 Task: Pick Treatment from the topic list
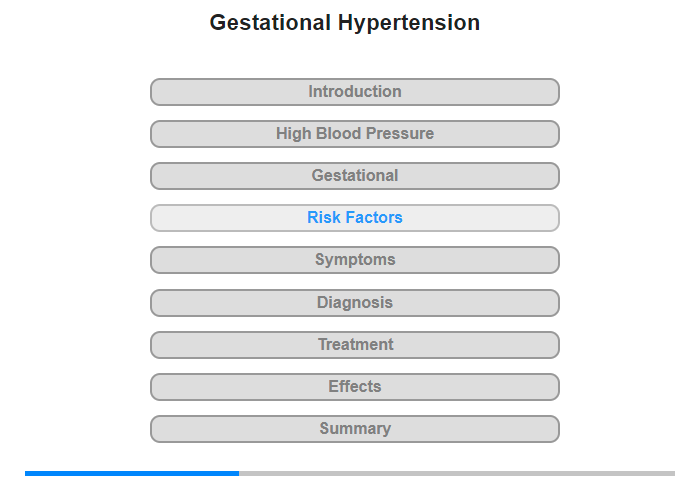click(355, 345)
